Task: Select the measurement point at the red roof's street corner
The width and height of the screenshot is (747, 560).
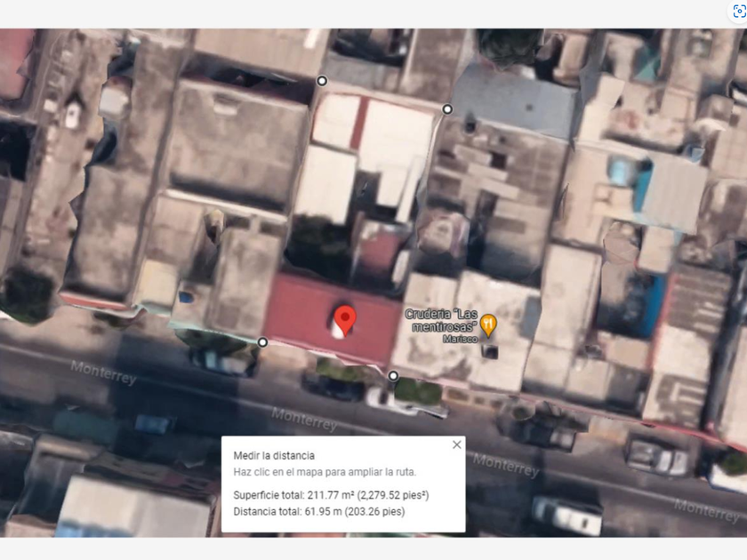Action: (262, 342)
